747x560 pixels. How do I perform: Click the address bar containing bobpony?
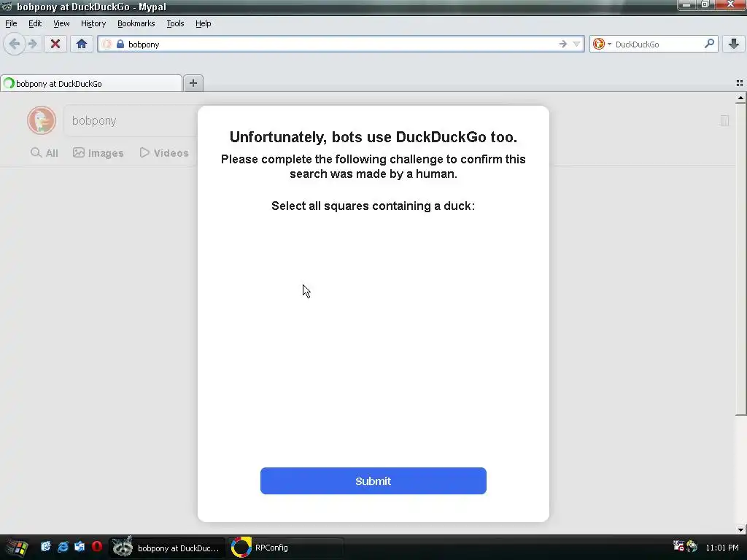point(341,44)
